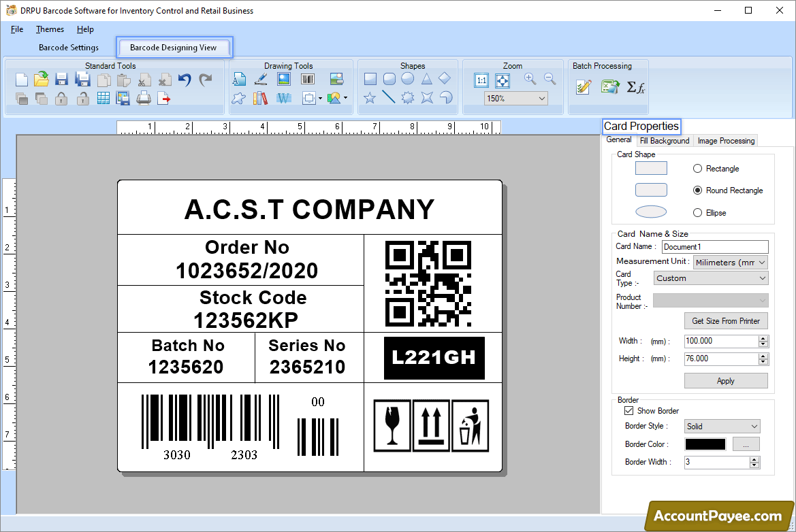
Task: Open the Image Processing tab
Action: tap(726, 141)
